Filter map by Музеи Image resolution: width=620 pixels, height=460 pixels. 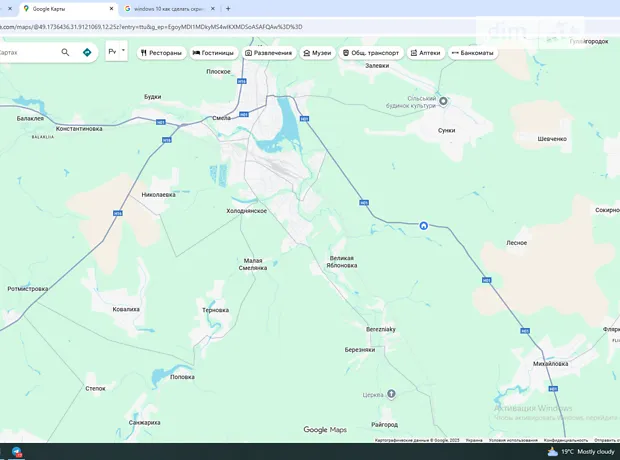tap(317, 52)
